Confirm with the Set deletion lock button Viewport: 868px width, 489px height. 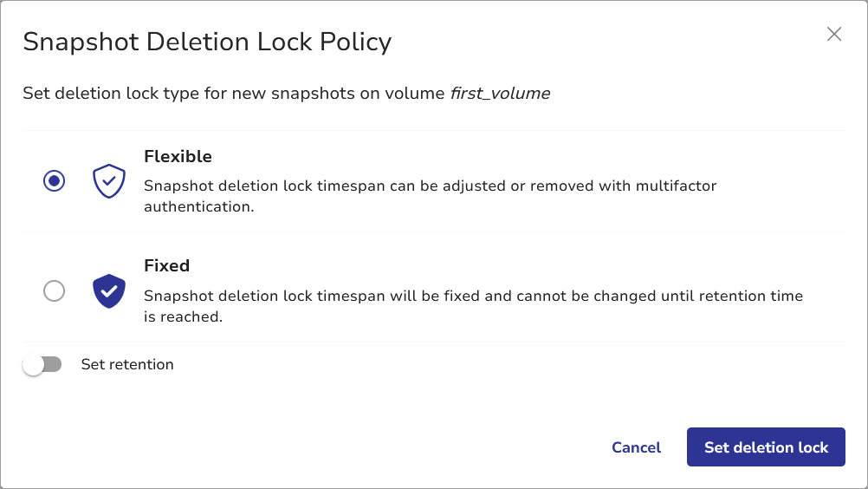pos(766,447)
